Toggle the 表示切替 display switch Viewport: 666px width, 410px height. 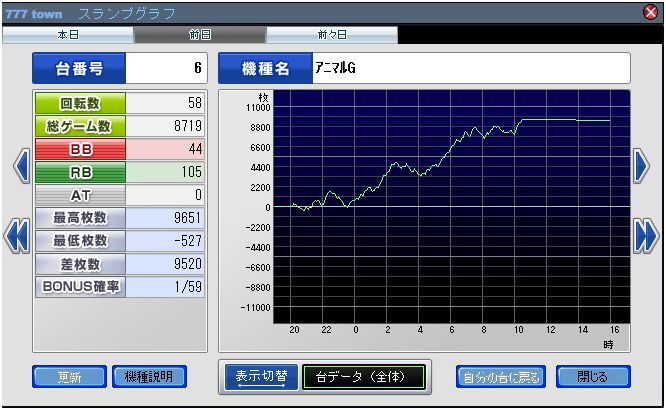pyautogui.click(x=261, y=377)
